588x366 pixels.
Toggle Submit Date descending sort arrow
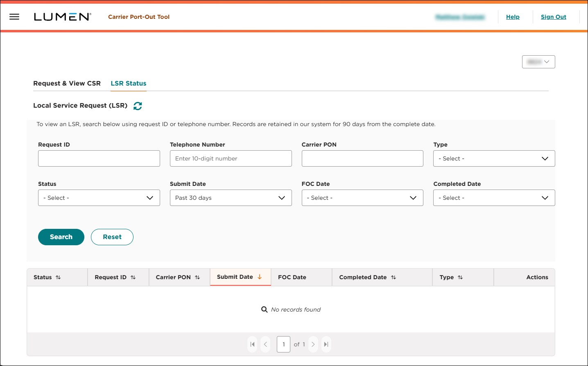(260, 277)
